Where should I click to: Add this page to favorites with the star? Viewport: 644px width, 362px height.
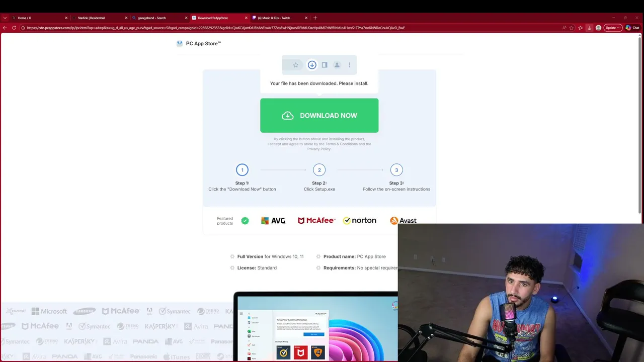pyautogui.click(x=572, y=28)
